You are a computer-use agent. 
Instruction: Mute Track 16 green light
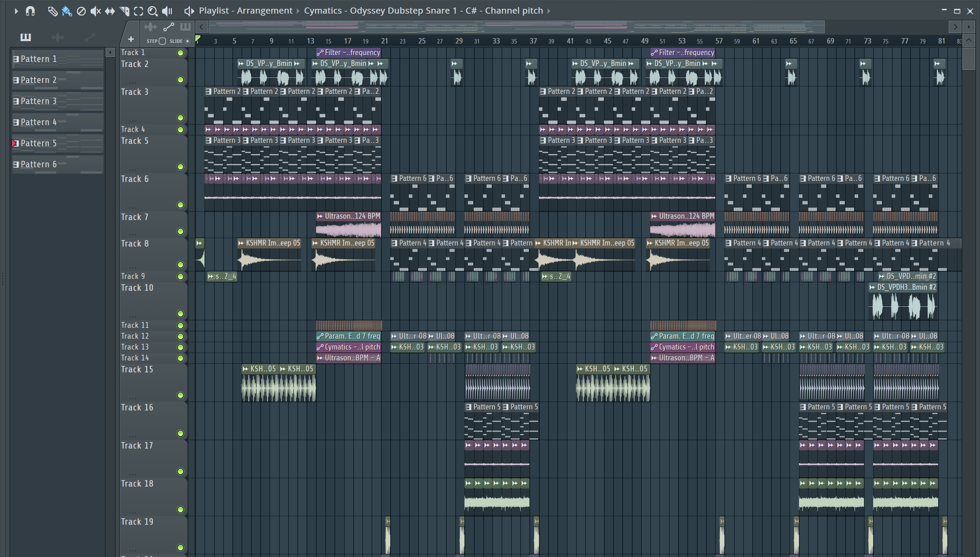click(180, 434)
